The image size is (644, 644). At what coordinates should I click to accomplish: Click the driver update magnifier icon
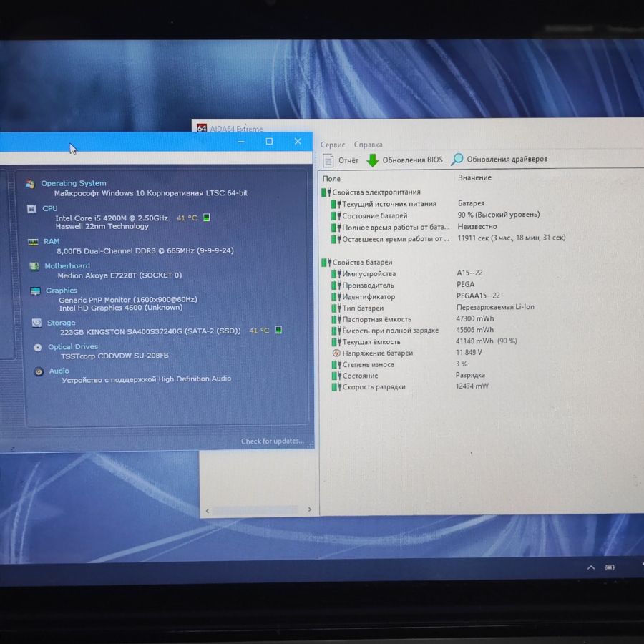(457, 160)
